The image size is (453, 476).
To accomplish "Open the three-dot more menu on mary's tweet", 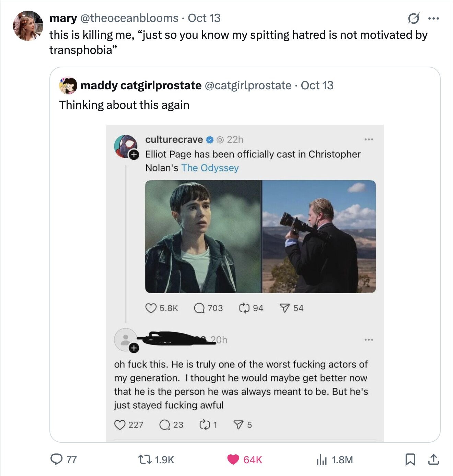I will (434, 19).
